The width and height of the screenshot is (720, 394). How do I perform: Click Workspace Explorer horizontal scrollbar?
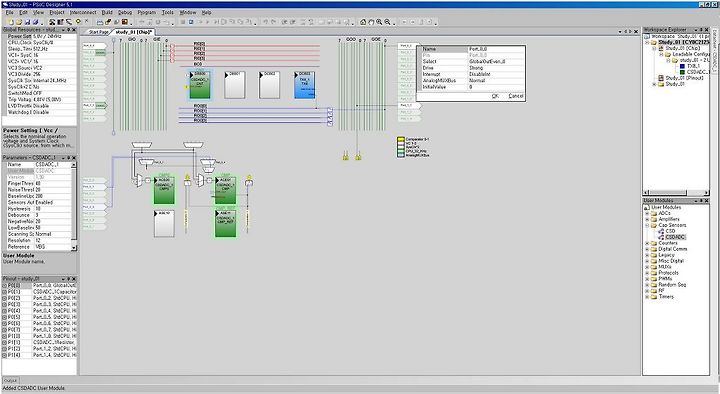pos(676,192)
